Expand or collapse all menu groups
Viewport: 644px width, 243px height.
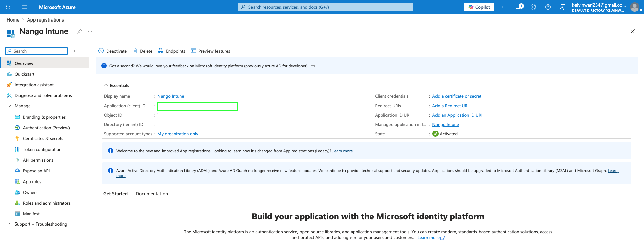pyautogui.click(x=74, y=51)
